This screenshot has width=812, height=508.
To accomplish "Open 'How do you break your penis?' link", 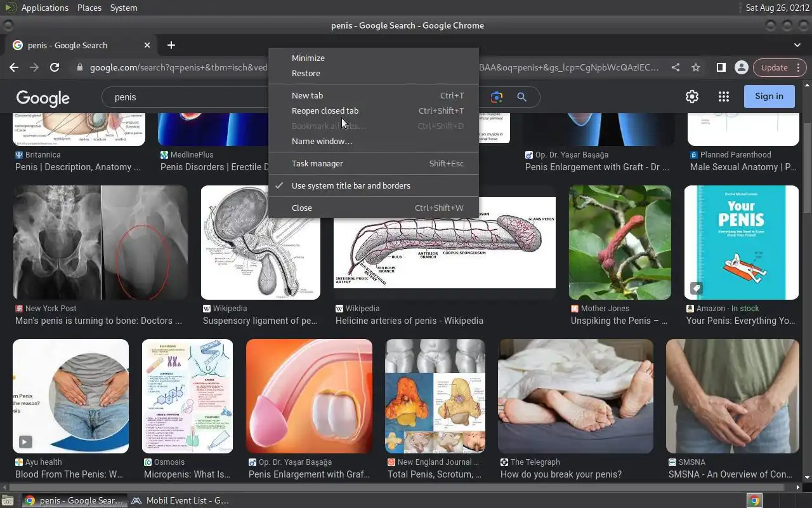I will [561, 474].
